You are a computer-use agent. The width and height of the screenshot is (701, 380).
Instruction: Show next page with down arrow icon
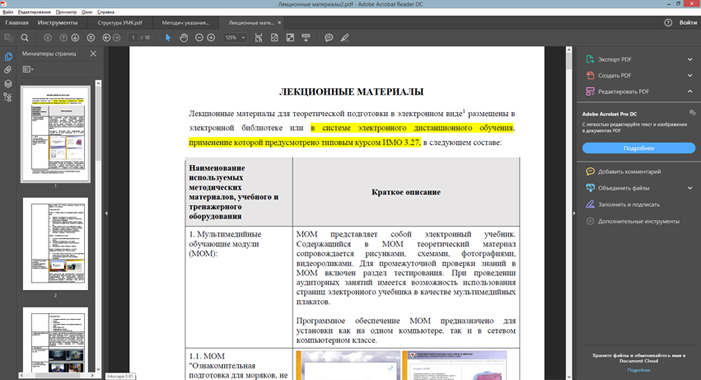click(75, 38)
